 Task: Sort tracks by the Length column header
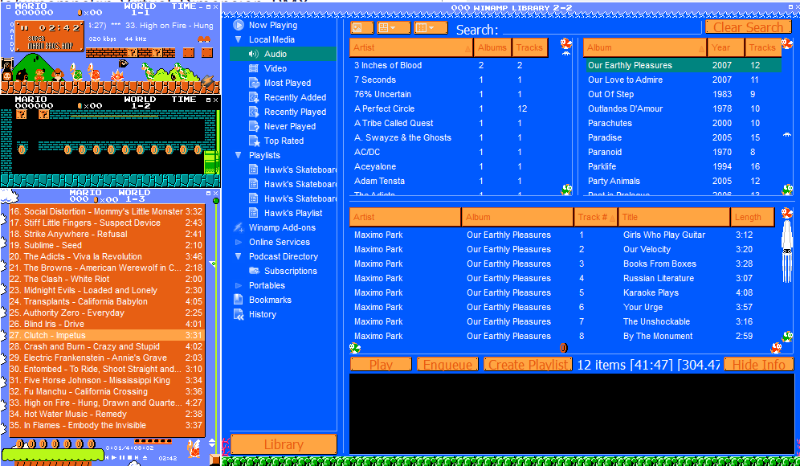(x=753, y=217)
